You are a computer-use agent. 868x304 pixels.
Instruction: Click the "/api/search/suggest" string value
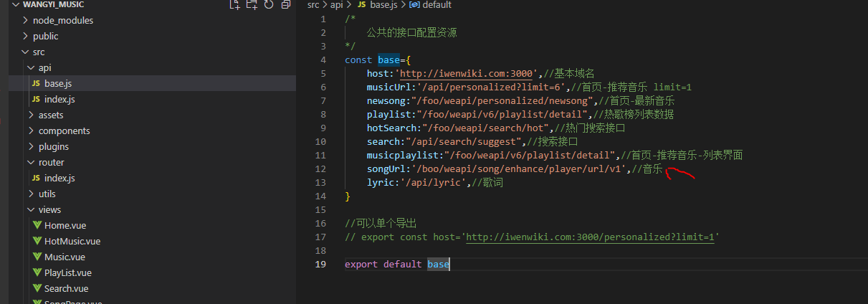pyautogui.click(x=463, y=142)
